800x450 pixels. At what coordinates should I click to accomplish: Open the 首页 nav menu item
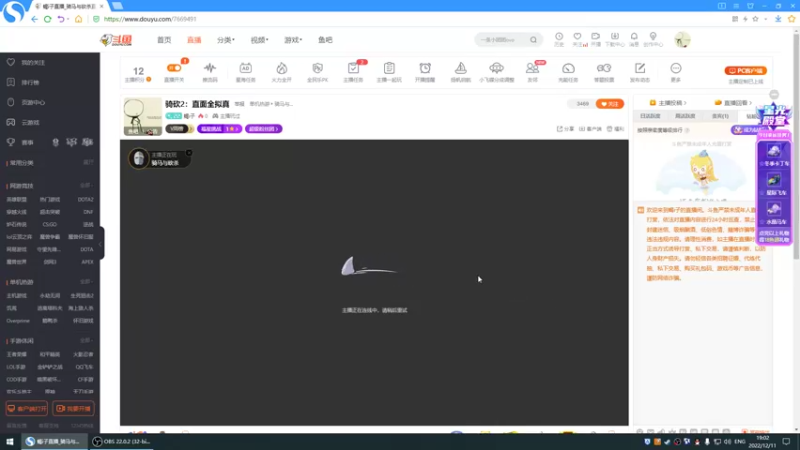pyautogui.click(x=164, y=40)
